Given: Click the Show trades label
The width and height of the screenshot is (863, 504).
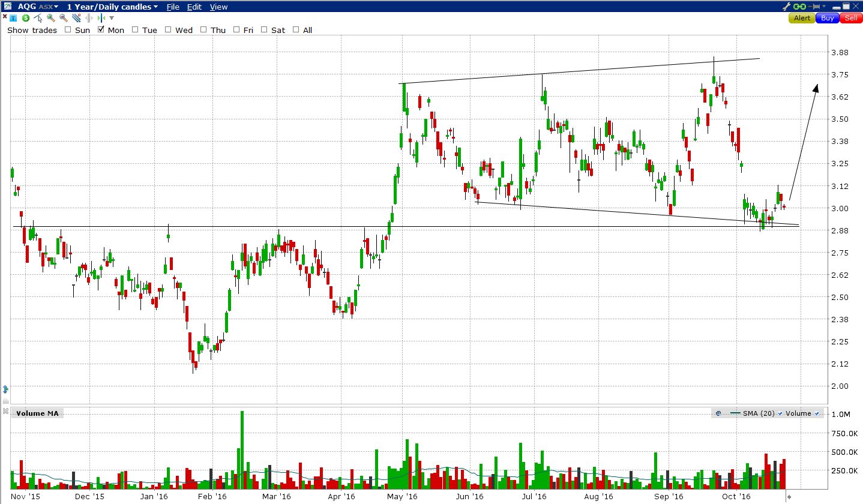Looking at the screenshot, I should (x=32, y=30).
